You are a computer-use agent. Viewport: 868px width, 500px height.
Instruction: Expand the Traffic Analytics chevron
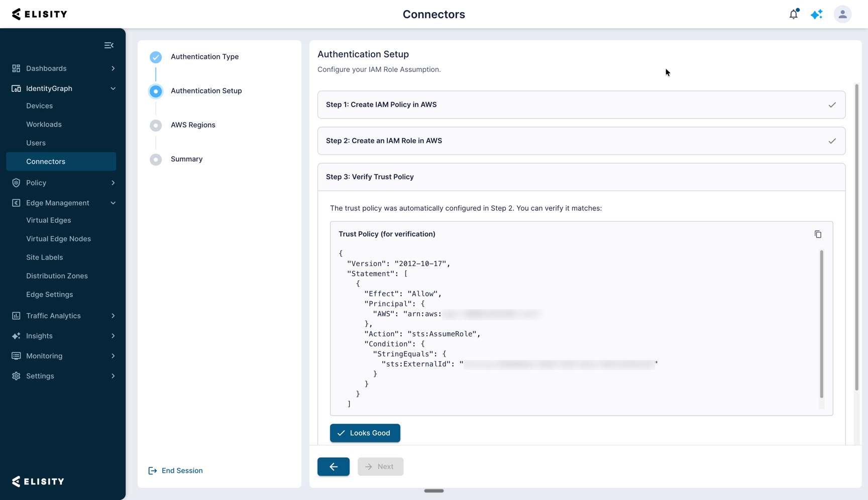pos(113,316)
